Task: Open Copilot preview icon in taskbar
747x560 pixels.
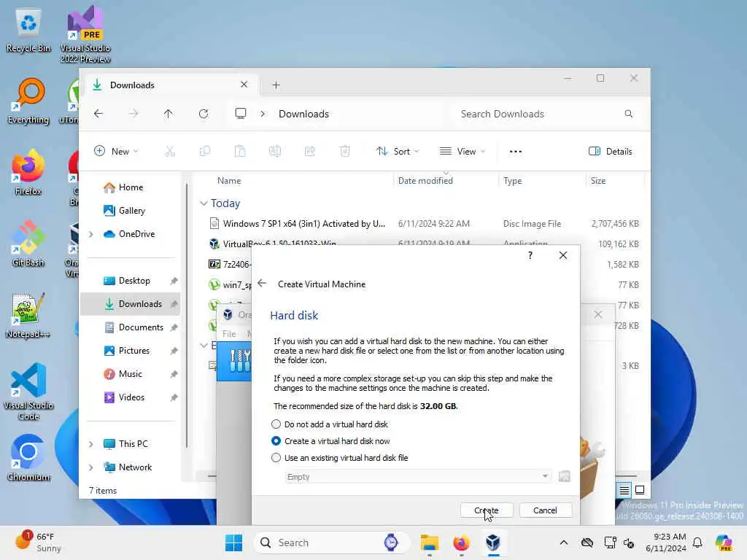Action: [724, 542]
